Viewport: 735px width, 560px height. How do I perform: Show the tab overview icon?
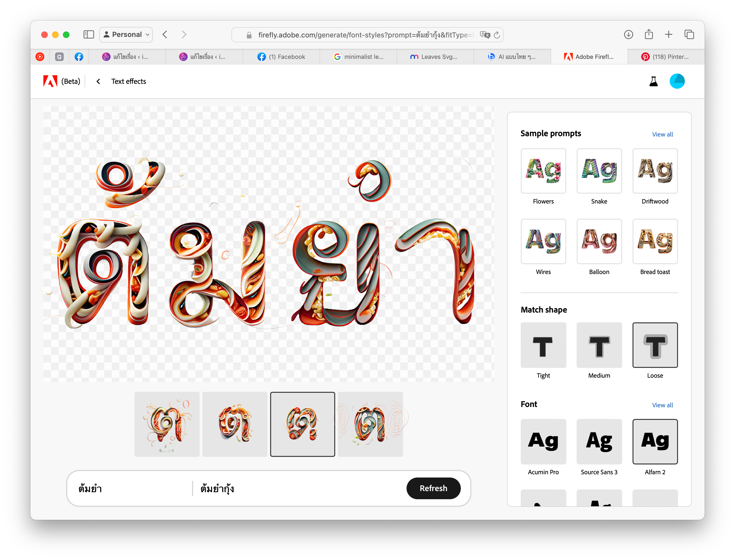click(689, 35)
